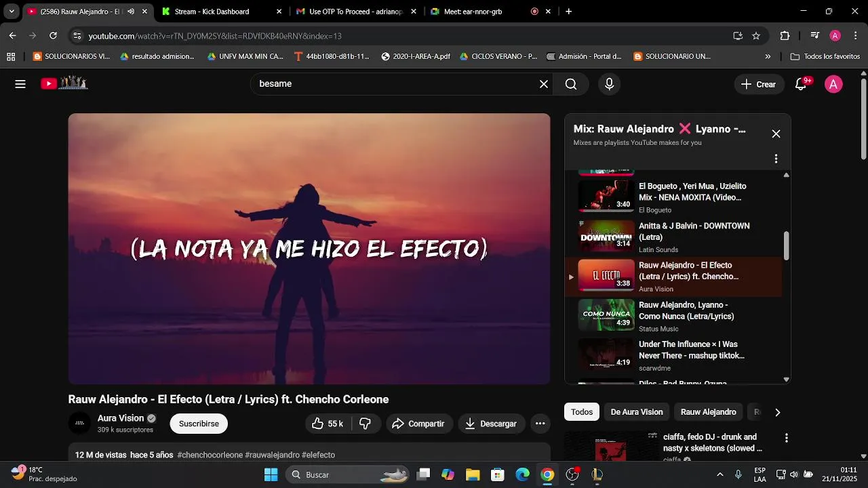Click playlist scroll down arrow

(x=786, y=380)
